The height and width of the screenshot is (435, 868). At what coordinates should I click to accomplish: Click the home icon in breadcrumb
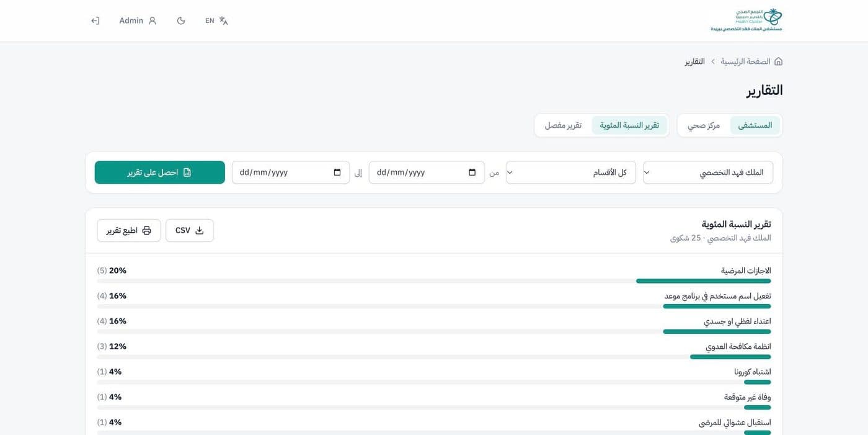pyautogui.click(x=779, y=61)
